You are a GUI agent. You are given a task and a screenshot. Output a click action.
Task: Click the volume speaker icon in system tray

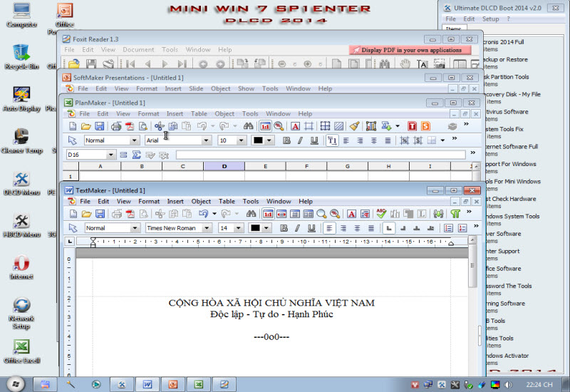click(508, 384)
